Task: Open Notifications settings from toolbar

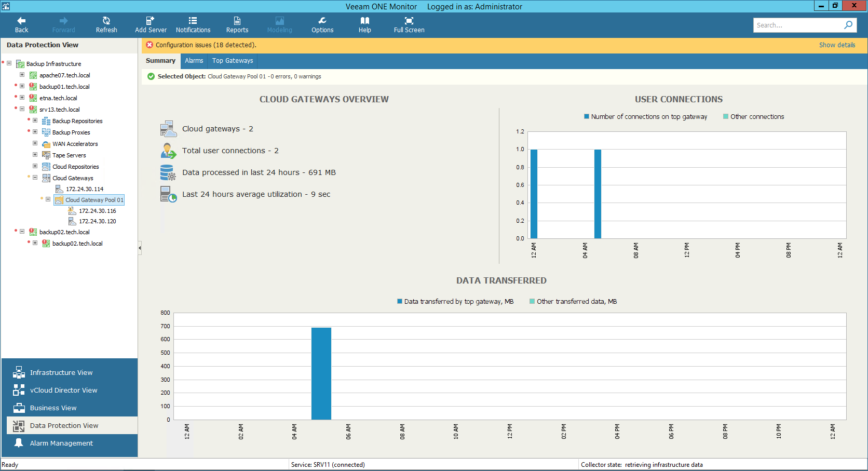Action: click(193, 24)
